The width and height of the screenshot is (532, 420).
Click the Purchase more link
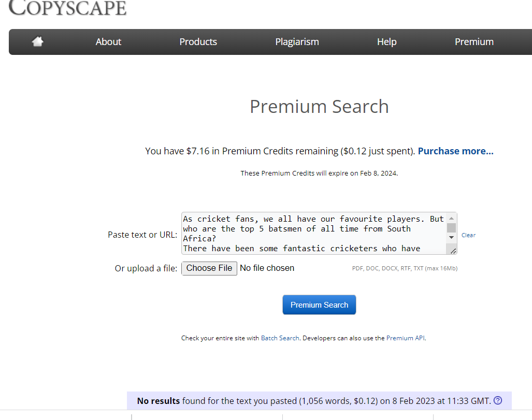[455, 151]
